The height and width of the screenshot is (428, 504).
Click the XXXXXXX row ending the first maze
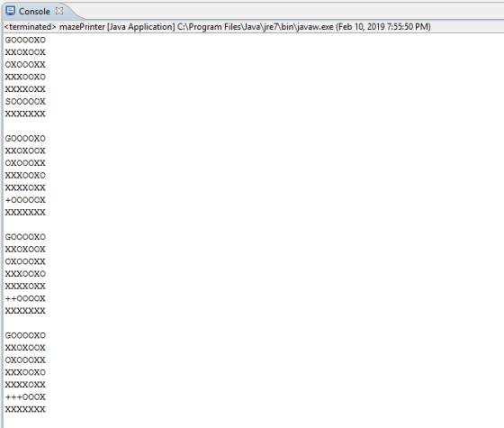(25, 114)
